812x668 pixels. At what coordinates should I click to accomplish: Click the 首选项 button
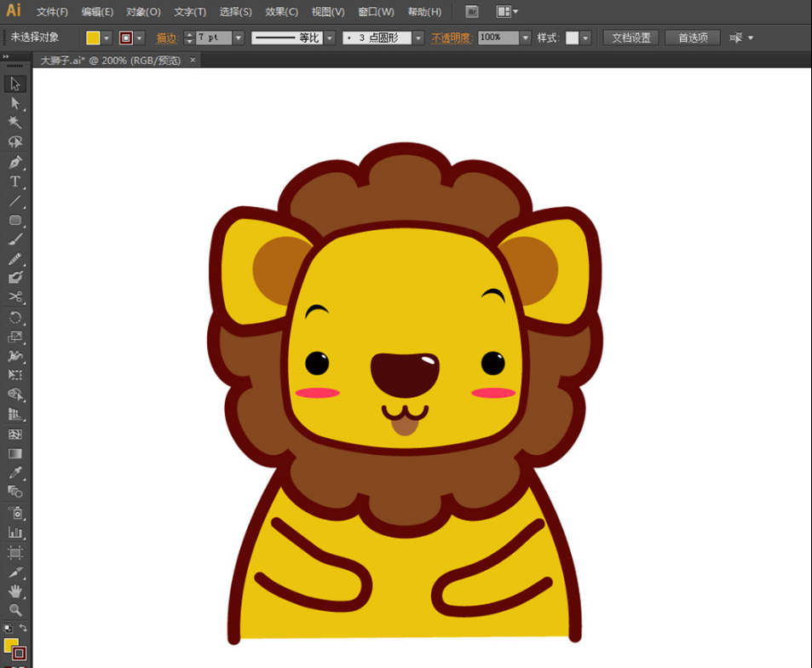tap(692, 37)
